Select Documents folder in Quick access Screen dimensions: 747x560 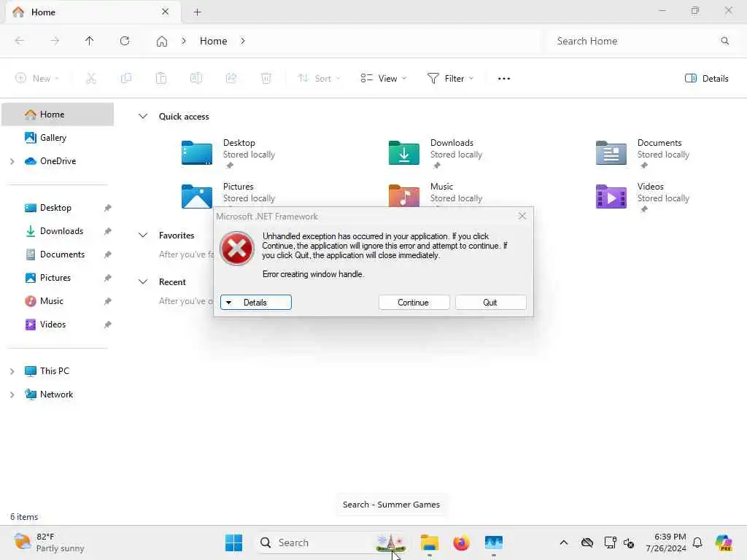(643, 153)
